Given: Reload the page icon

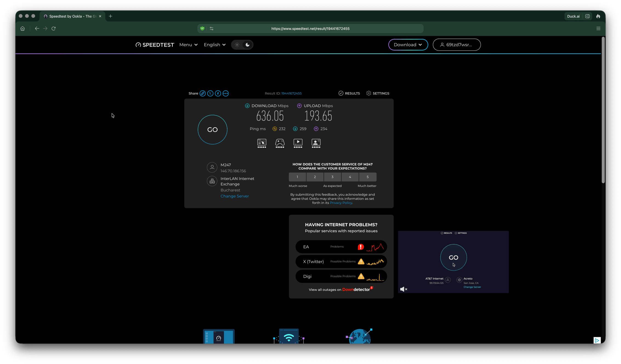Looking at the screenshot, I should 54,28.
